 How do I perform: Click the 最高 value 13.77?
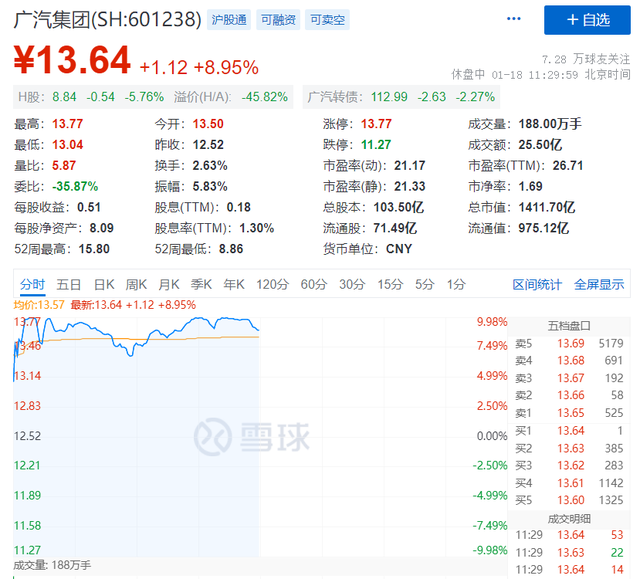(67, 124)
